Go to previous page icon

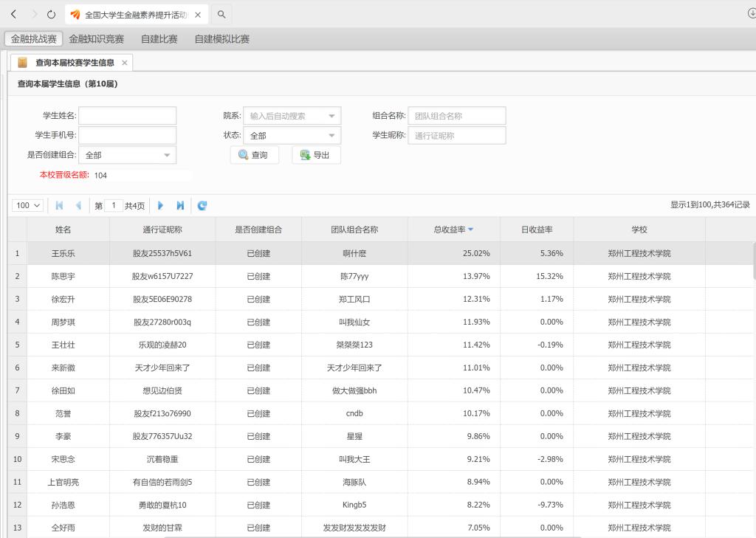click(78, 205)
